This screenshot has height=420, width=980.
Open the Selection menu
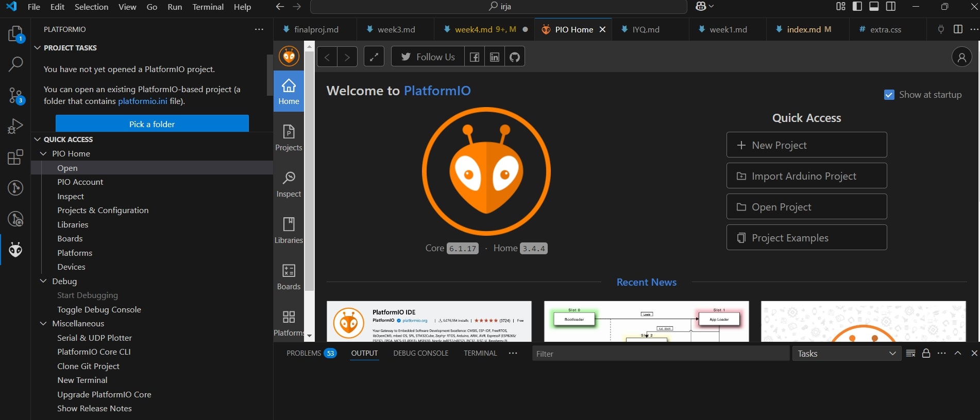(91, 7)
